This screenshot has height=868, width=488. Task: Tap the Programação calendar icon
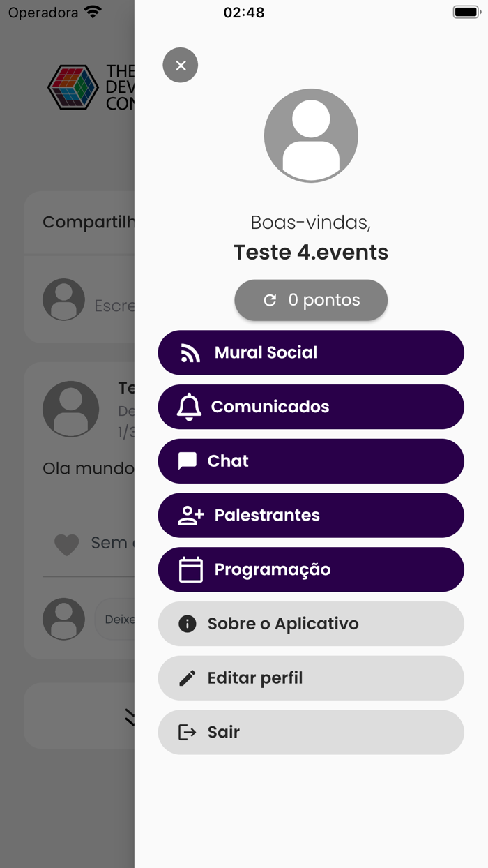[x=190, y=570]
